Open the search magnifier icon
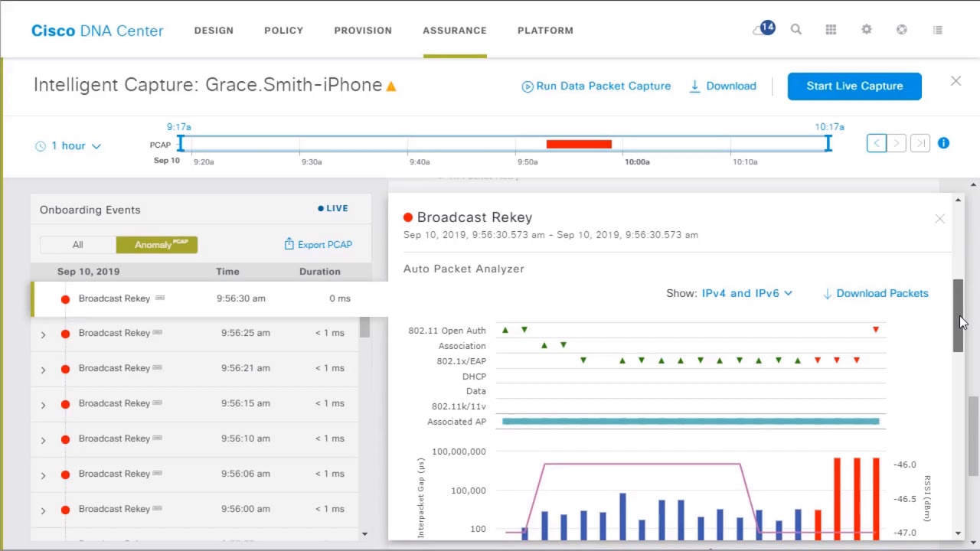Viewport: 980px width, 551px height. [796, 30]
